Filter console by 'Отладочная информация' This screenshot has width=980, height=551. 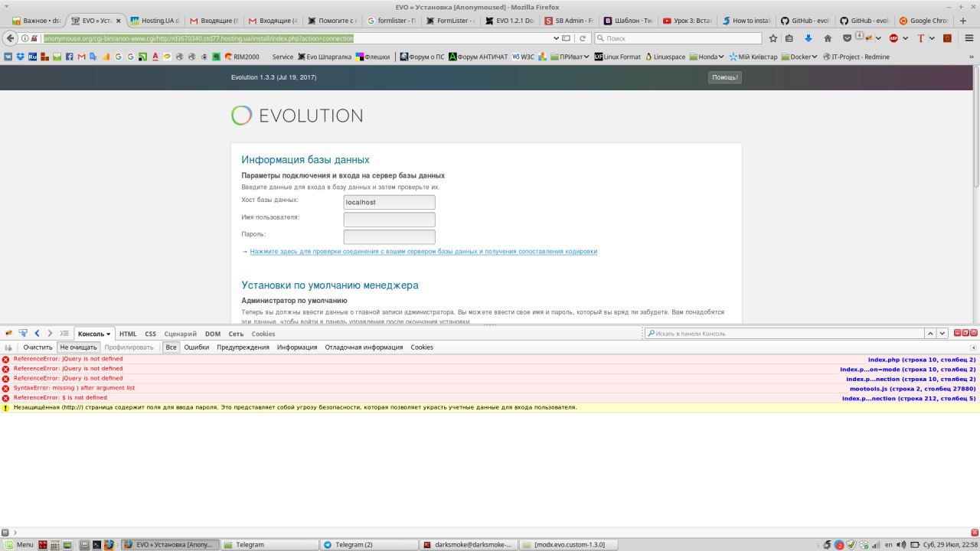tap(364, 347)
